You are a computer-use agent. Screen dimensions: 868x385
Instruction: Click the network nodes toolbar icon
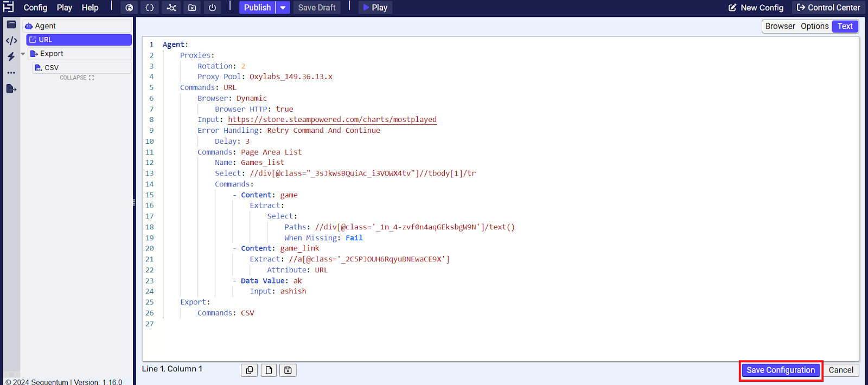171,8
